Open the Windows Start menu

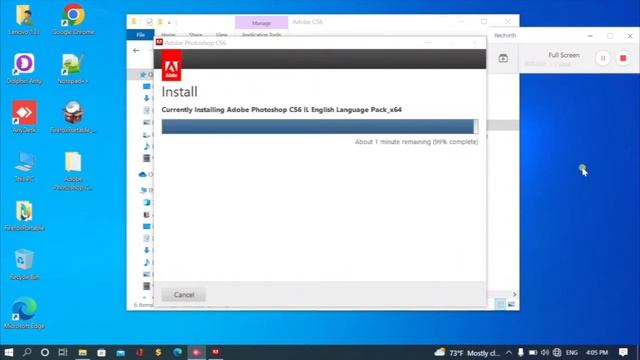[8, 352]
